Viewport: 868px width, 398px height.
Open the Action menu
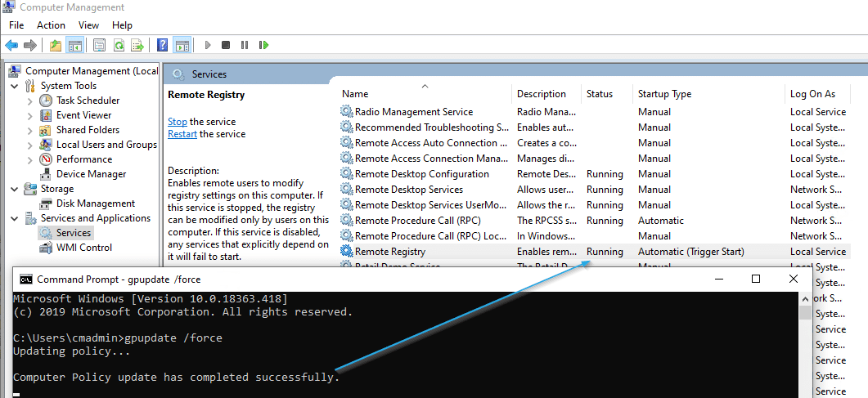tap(51, 25)
